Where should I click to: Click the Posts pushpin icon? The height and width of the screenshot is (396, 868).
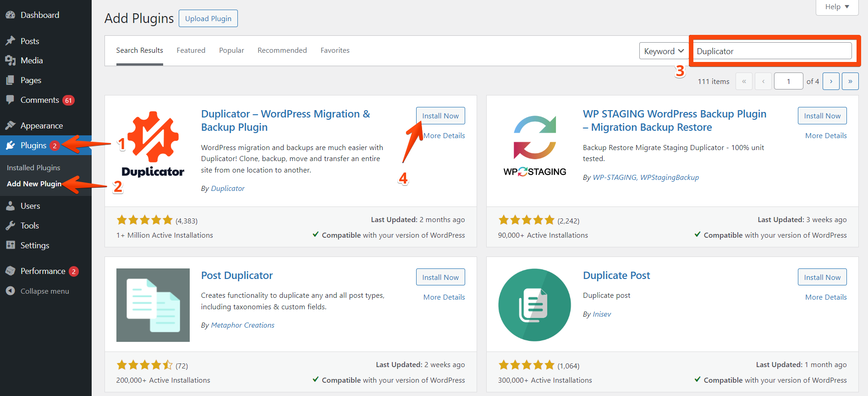tap(11, 41)
